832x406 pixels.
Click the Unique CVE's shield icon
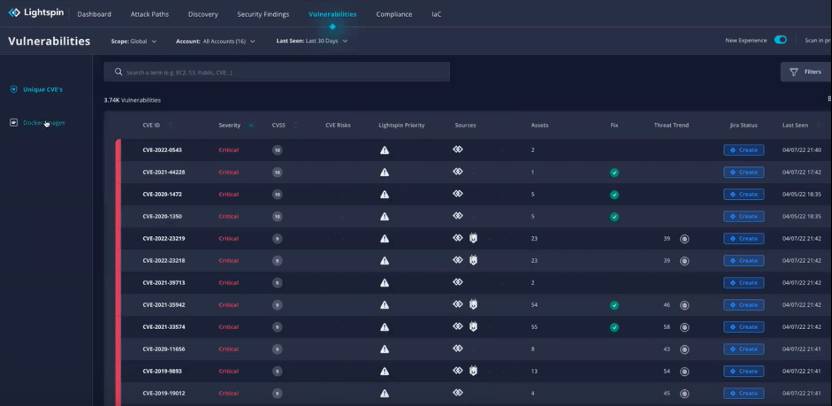tap(14, 89)
